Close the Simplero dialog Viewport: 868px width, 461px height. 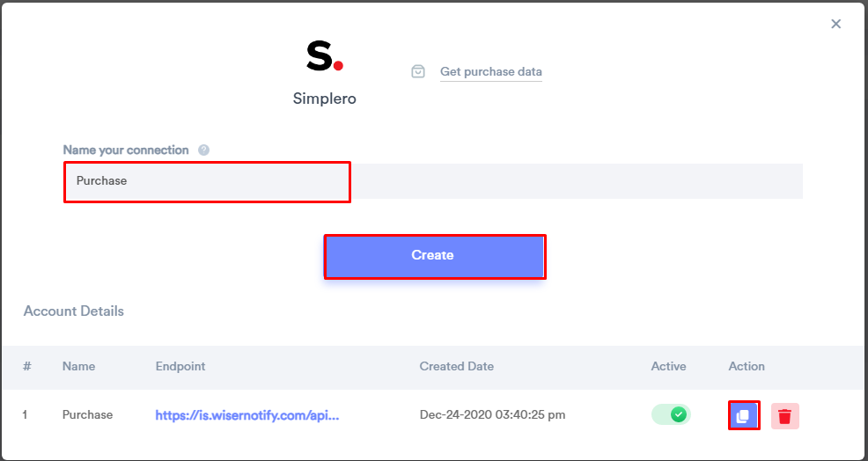point(836,24)
